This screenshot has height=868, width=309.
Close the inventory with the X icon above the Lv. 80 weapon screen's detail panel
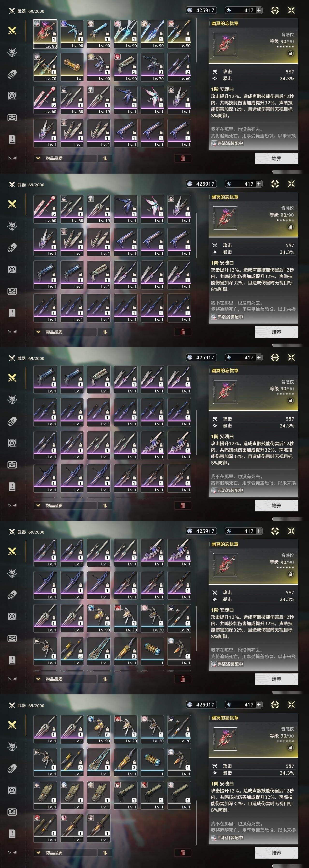[x=291, y=10]
